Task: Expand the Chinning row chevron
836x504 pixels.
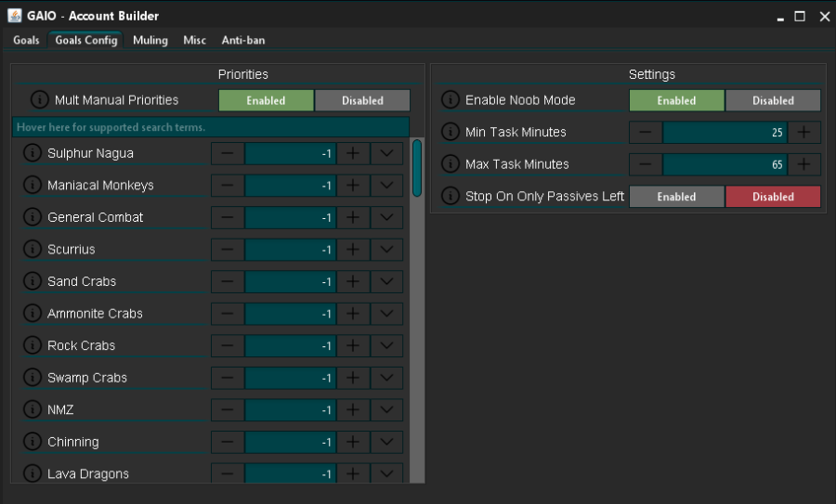Action: (x=387, y=442)
